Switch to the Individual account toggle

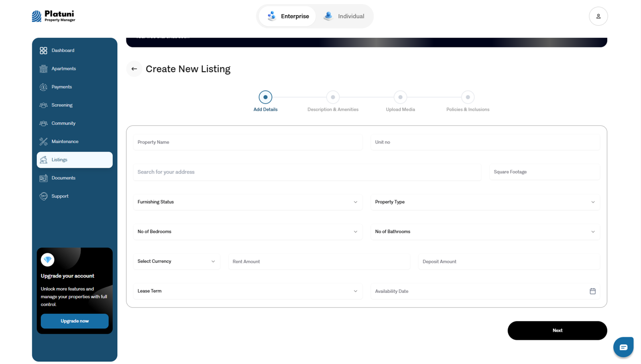(x=344, y=16)
